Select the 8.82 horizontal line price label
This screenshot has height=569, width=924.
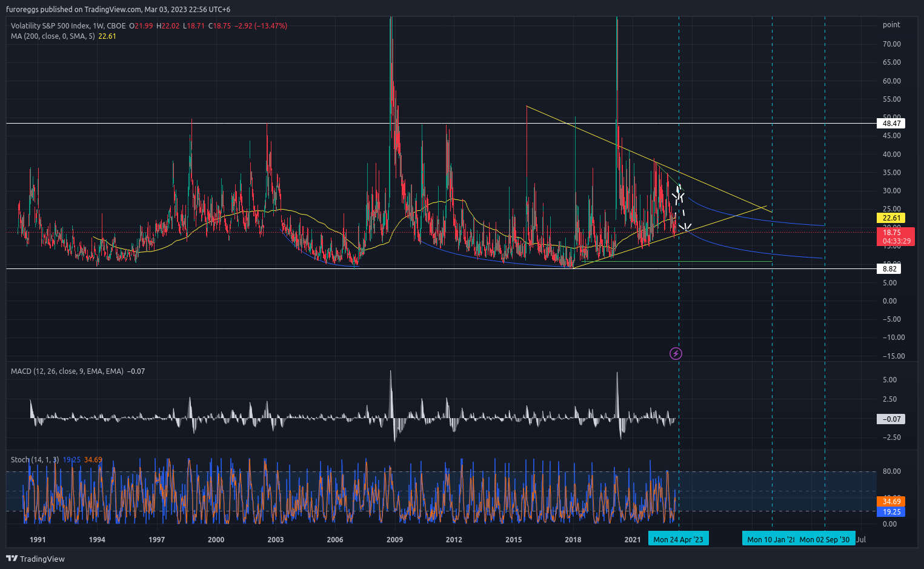click(x=889, y=268)
